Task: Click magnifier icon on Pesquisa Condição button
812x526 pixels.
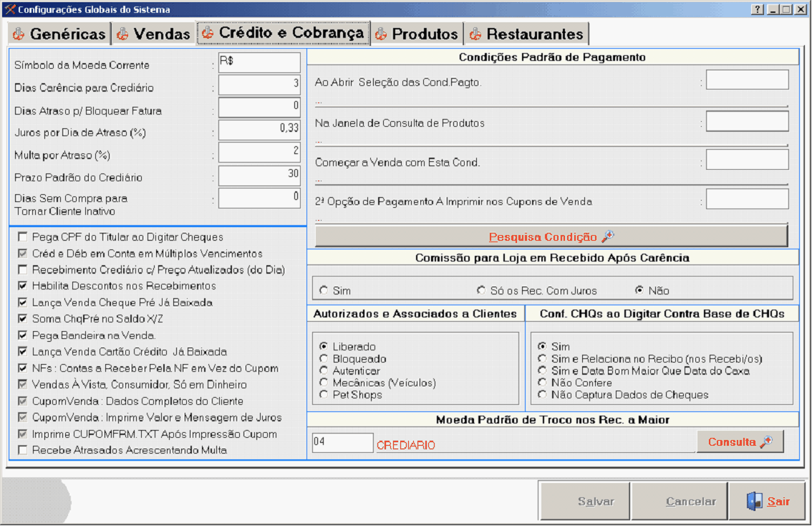Action: click(x=608, y=236)
